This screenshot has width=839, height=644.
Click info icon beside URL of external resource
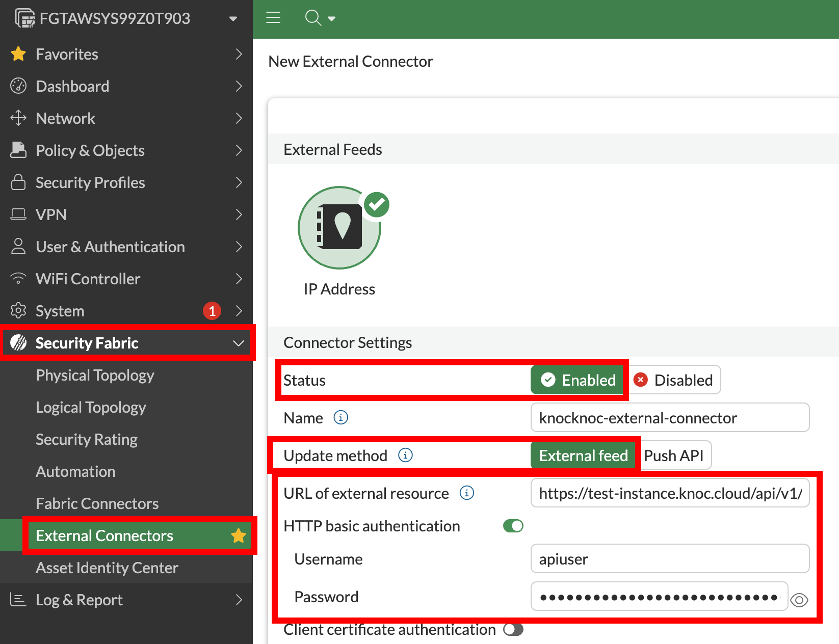[466, 493]
